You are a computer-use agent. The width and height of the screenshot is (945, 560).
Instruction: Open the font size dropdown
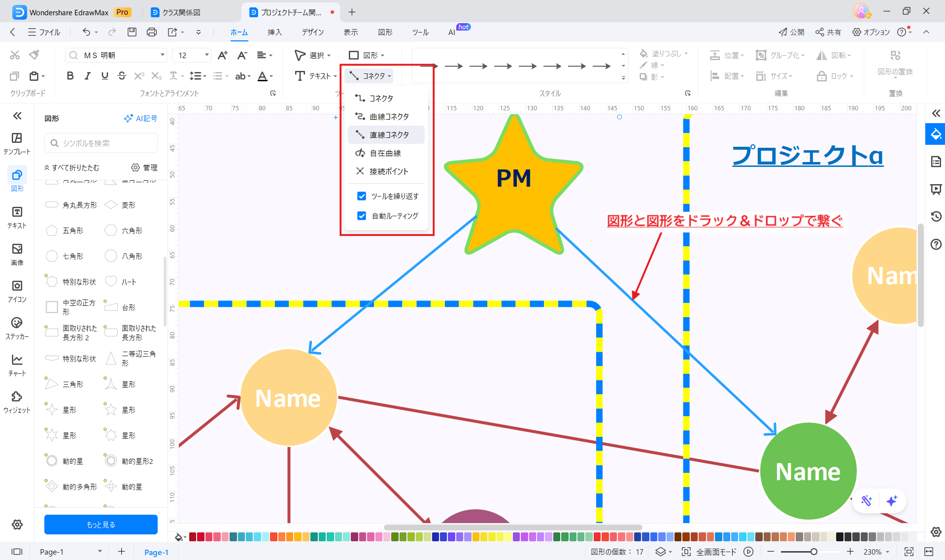click(x=206, y=55)
